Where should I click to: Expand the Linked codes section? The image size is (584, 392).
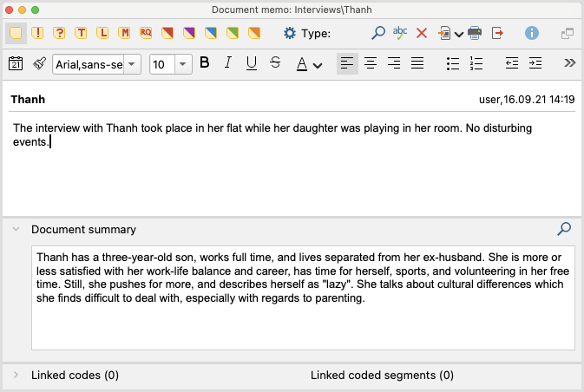pyautogui.click(x=16, y=376)
